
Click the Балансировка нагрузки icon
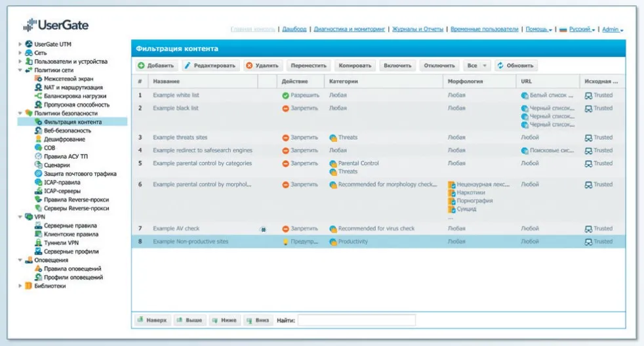38,96
